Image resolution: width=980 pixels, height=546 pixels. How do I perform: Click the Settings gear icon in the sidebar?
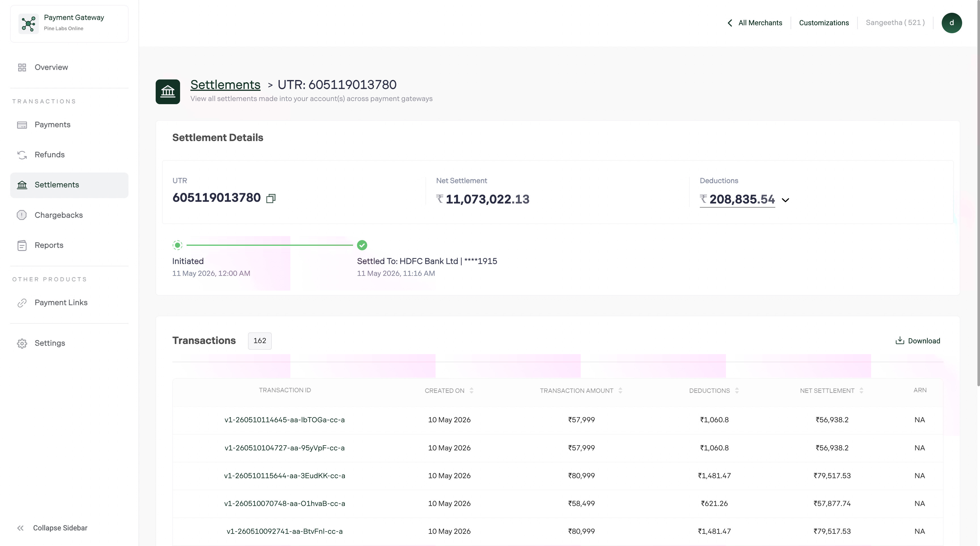[x=22, y=343]
